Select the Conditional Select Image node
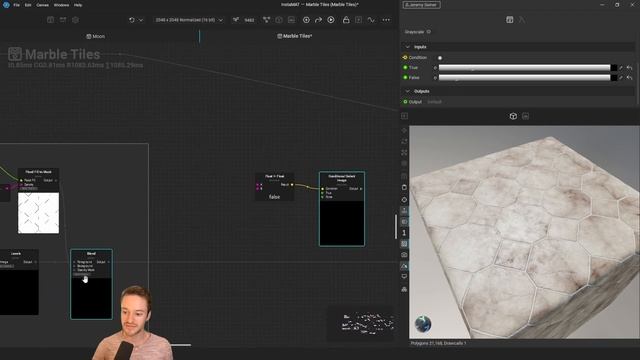The image size is (640, 360). tap(342, 209)
